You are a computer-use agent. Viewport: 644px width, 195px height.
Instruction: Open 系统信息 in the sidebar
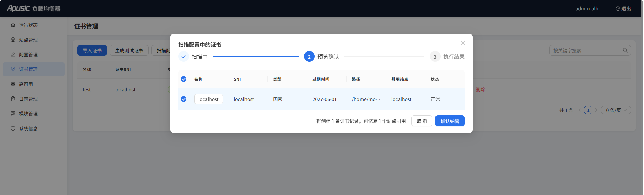(34, 129)
